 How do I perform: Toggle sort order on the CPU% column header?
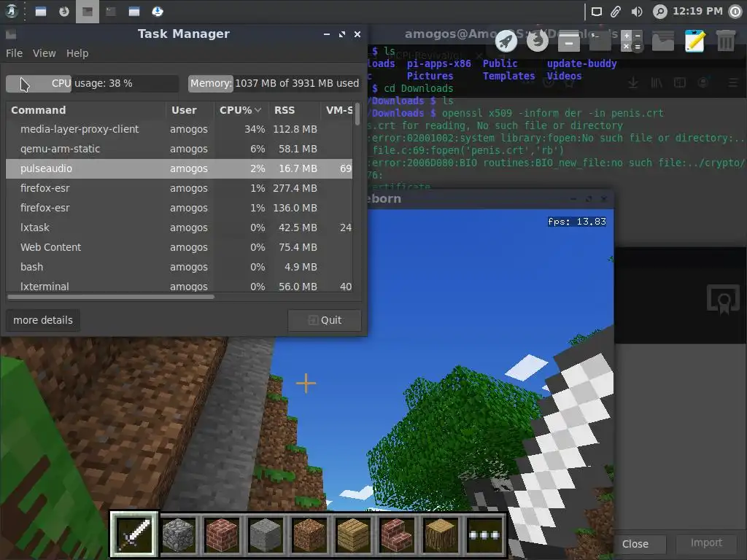coord(241,110)
